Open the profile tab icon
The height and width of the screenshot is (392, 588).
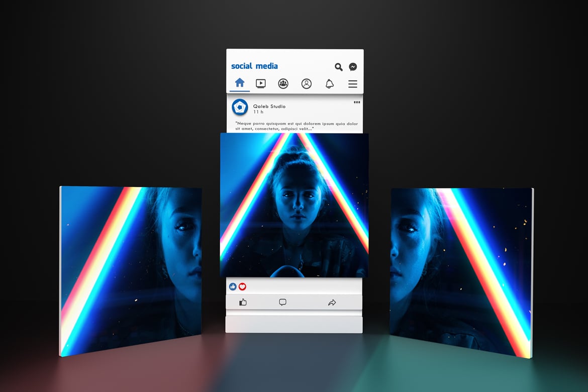click(x=307, y=83)
